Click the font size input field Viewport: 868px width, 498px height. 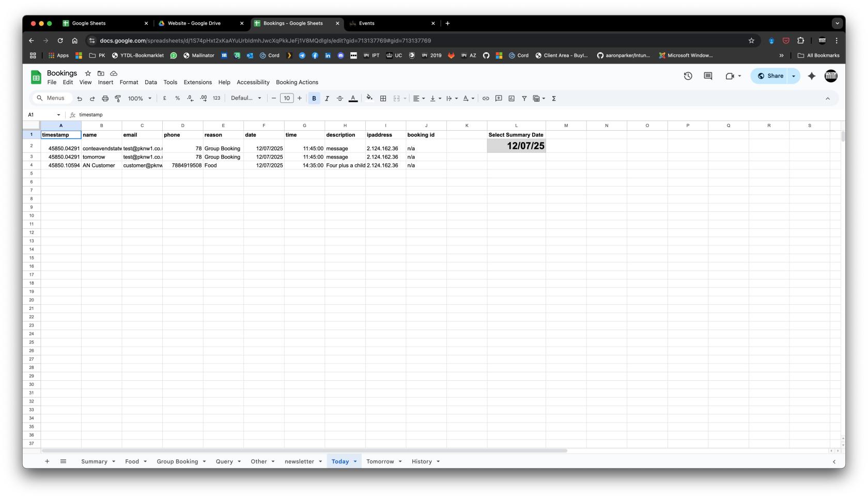point(287,98)
